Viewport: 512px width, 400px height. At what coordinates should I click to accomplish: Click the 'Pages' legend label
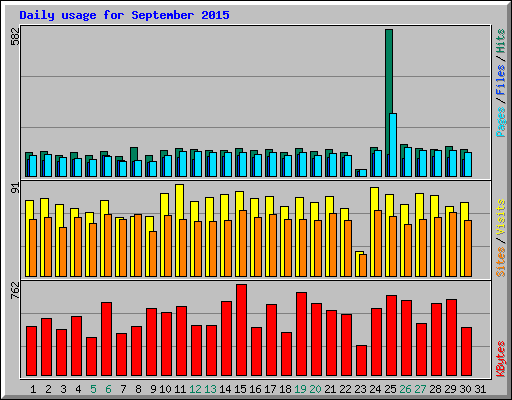pos(501,122)
